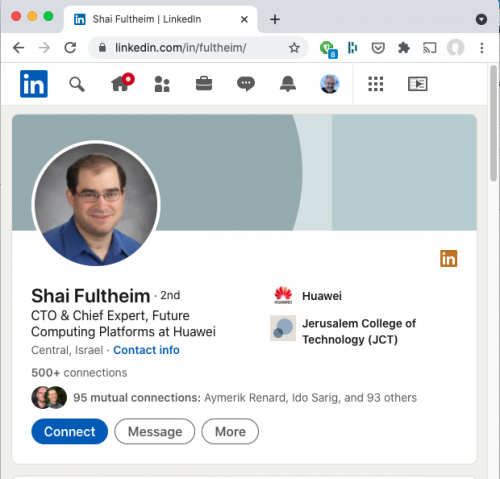The width and height of the screenshot is (500, 479).
Task: Expand the More actions button
Action: (230, 431)
